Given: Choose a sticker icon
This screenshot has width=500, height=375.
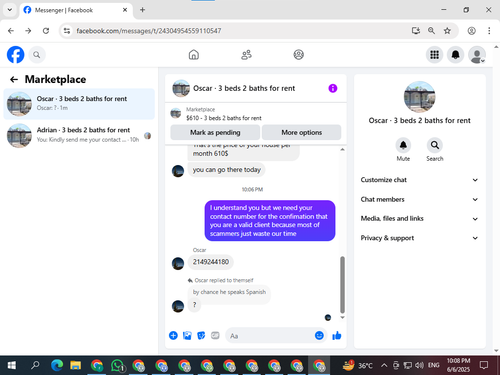Looking at the screenshot, I should (201, 335).
